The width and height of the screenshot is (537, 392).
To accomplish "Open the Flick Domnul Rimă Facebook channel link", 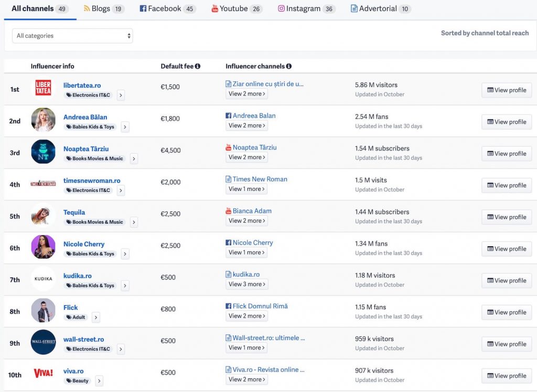I will tap(260, 306).
